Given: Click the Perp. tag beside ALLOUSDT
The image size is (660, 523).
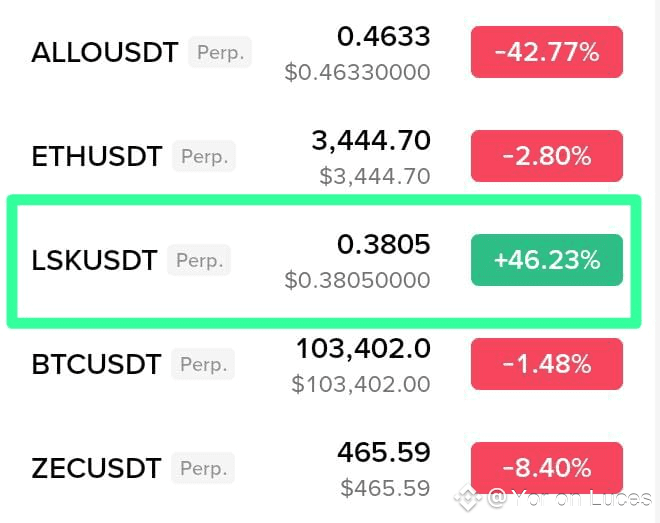Looking at the screenshot, I should (x=219, y=52).
